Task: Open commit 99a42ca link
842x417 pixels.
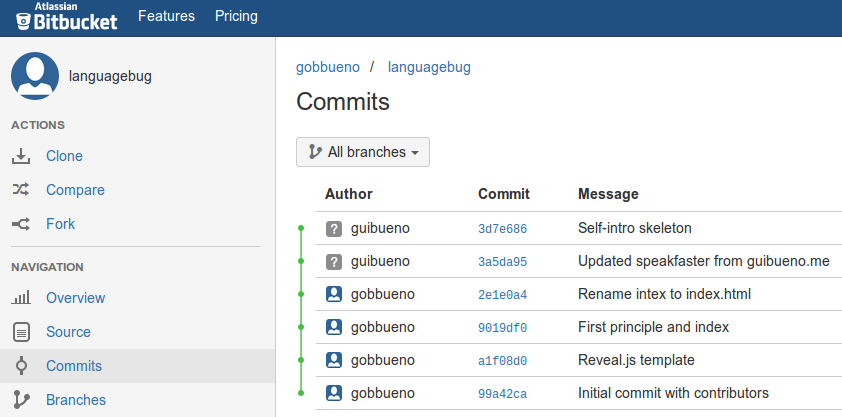Action: click(503, 394)
